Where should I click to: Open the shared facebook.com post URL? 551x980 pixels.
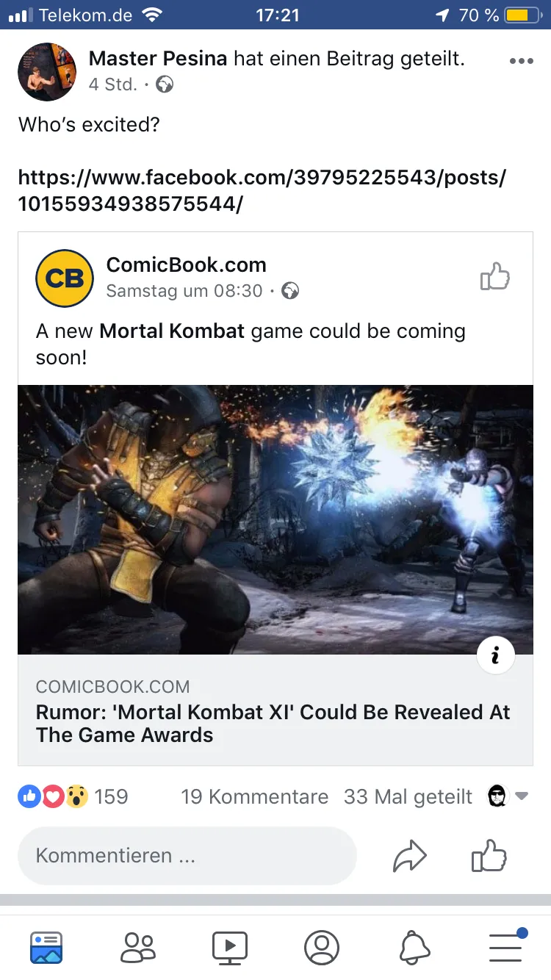[262, 190]
